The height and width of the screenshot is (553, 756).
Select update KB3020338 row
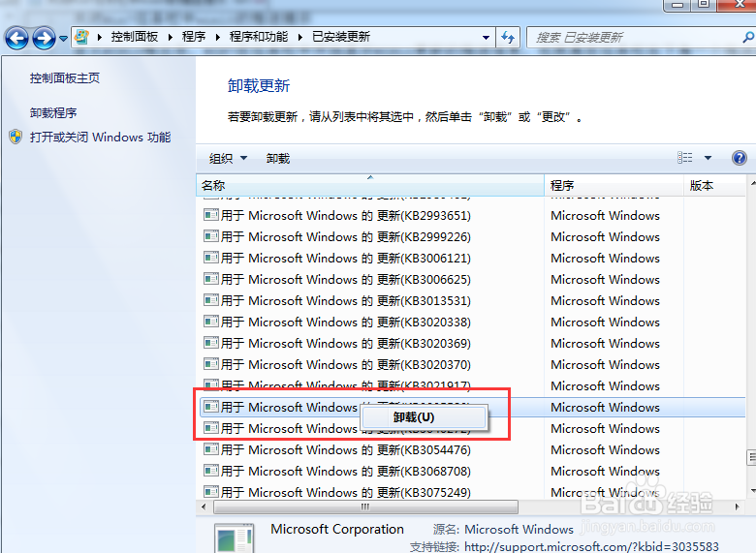pyautogui.click(x=472, y=322)
